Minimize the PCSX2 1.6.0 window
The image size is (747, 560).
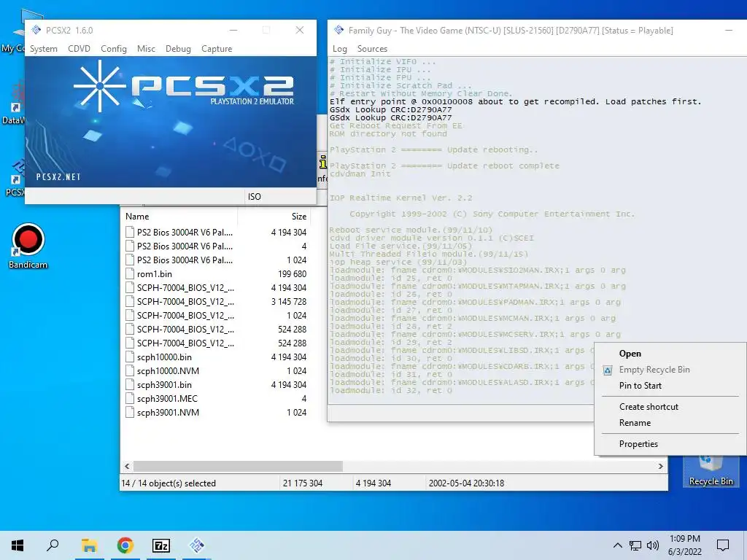pos(233,30)
